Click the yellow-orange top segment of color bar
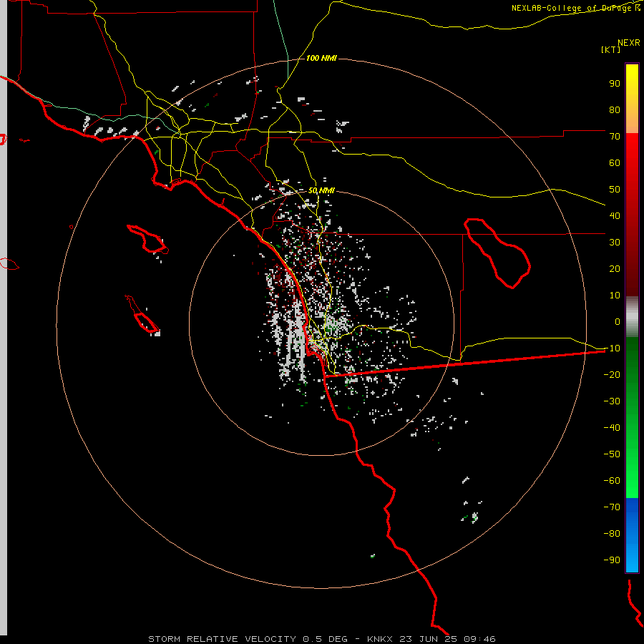Screen dimensions: 644x644 (x=632, y=99)
